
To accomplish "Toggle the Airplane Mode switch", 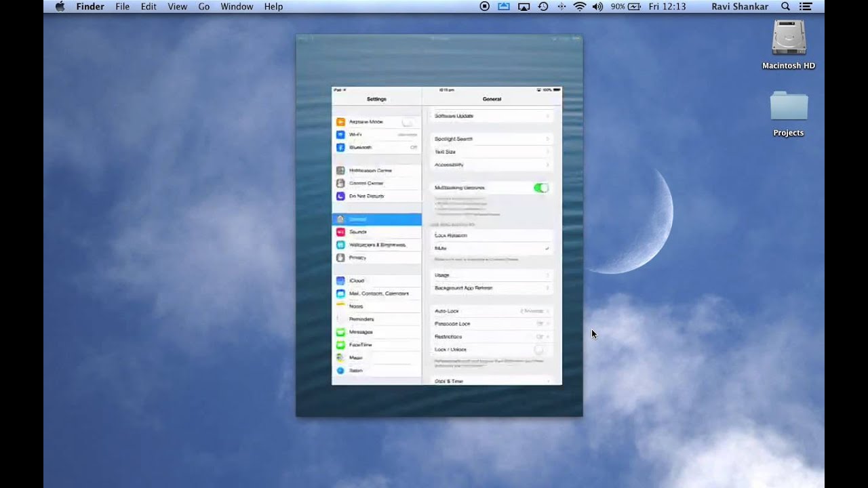I will coord(408,122).
